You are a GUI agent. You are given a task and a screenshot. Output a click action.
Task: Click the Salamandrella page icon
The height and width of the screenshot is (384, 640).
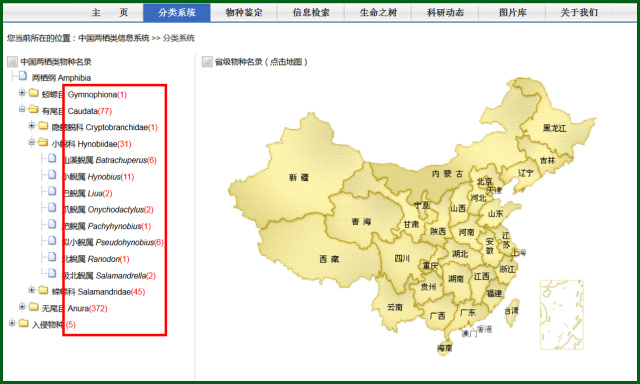52,273
